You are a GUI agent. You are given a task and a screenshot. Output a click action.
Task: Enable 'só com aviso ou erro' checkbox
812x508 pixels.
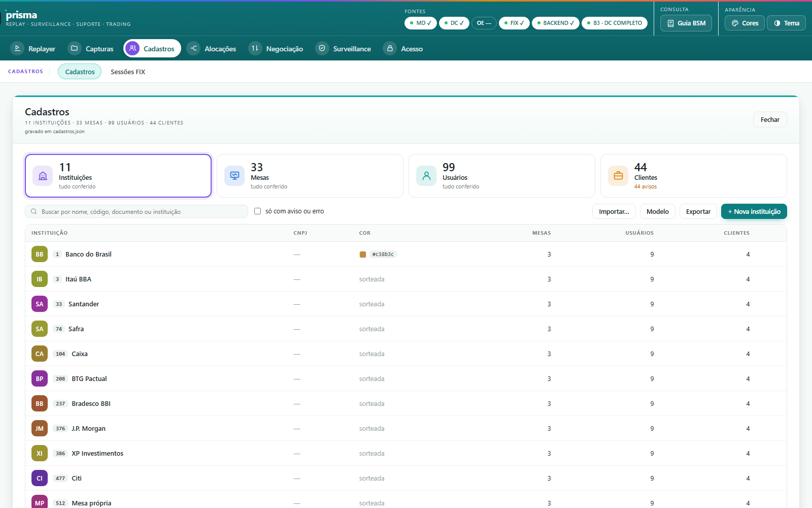[x=257, y=211]
